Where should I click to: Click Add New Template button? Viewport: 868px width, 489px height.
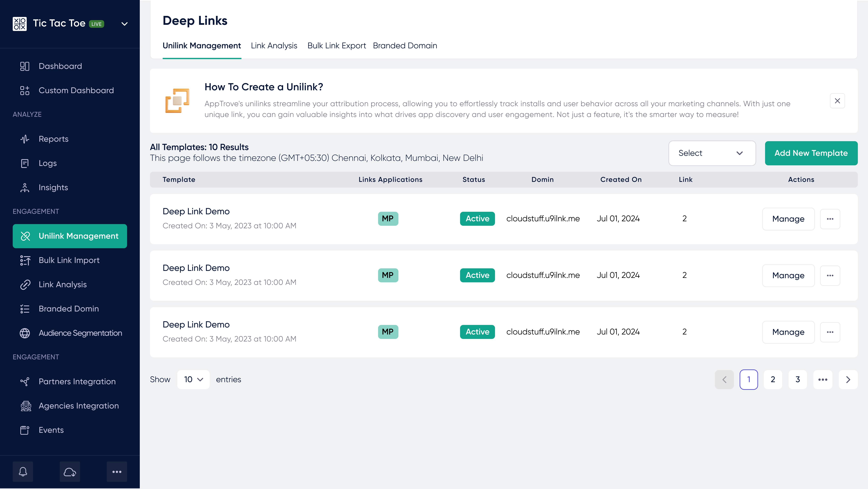811,153
